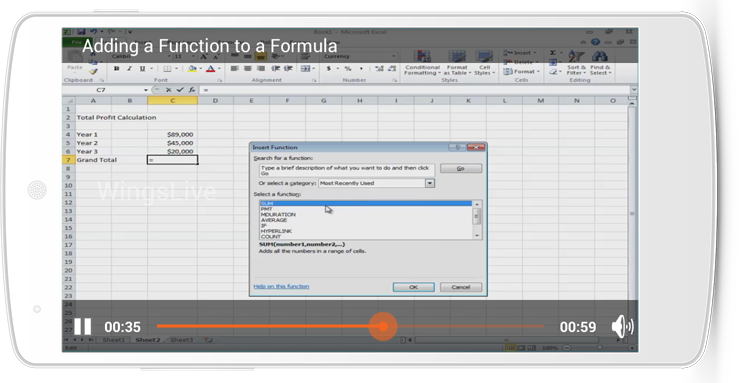Click the Clear eraser icon in Editing

[553, 72]
